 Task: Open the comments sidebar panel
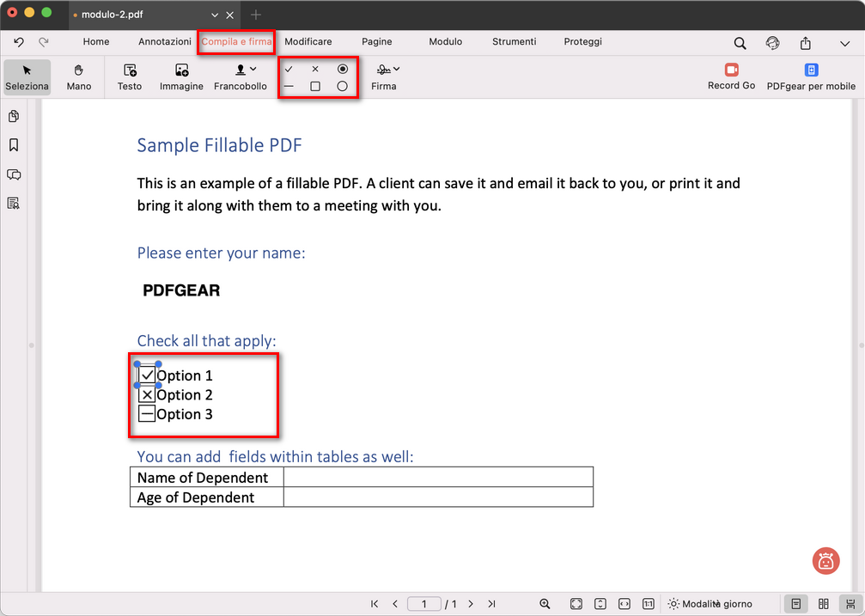14,174
